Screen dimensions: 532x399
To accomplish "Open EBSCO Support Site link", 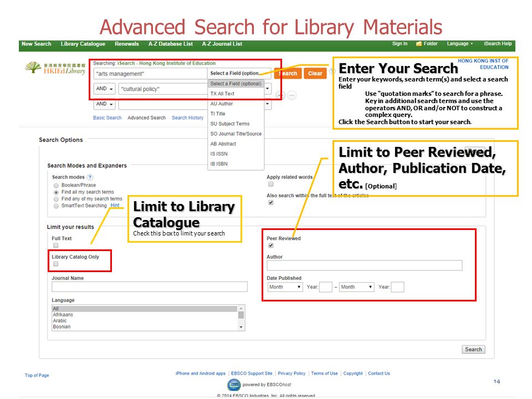I will coord(252,373).
